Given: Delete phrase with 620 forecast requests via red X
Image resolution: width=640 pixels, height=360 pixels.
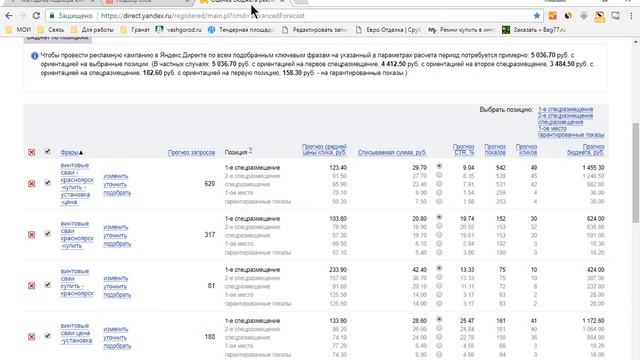Looking at the screenshot, I should (x=31, y=184).
